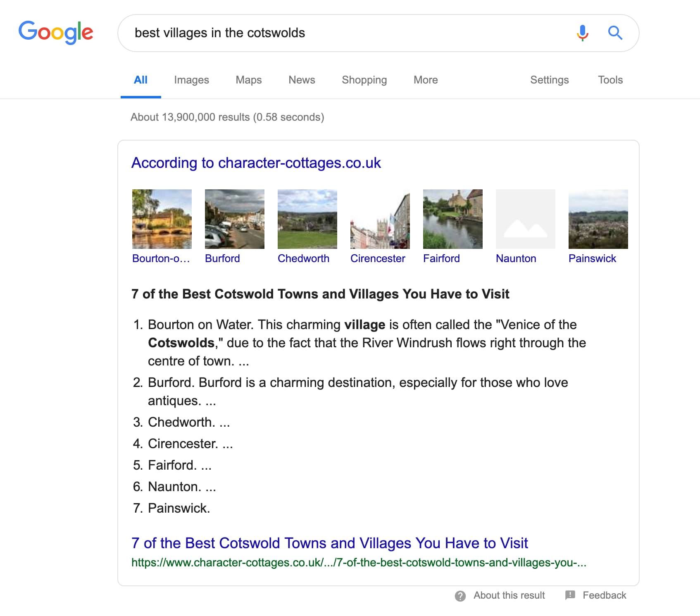Open the News results tab
This screenshot has height=616, width=700.
point(301,80)
